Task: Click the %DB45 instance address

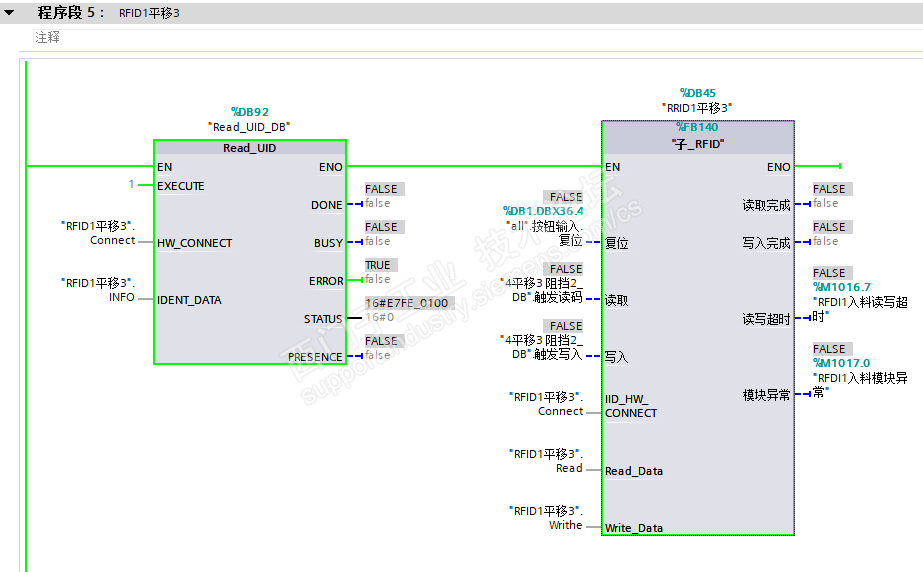Action: (x=698, y=93)
